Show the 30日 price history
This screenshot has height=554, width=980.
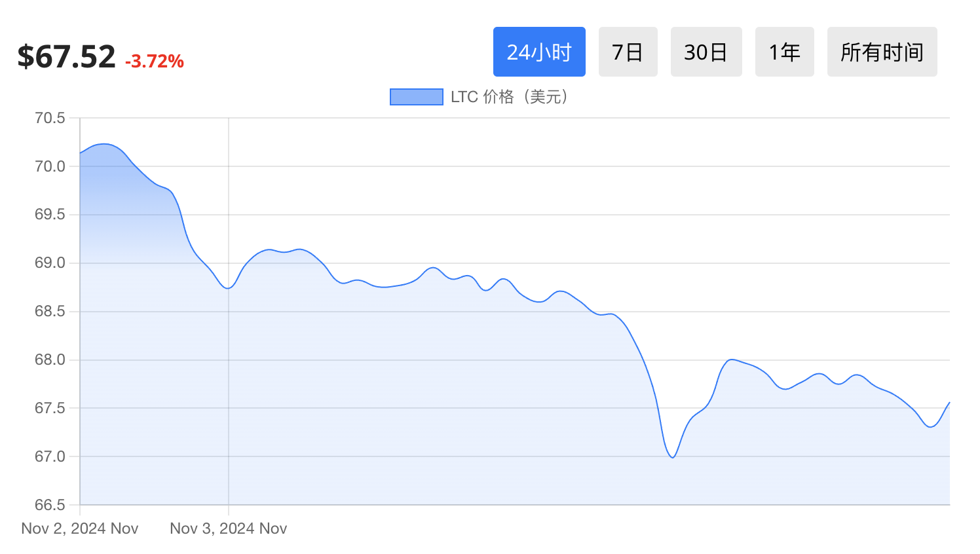[x=706, y=52]
